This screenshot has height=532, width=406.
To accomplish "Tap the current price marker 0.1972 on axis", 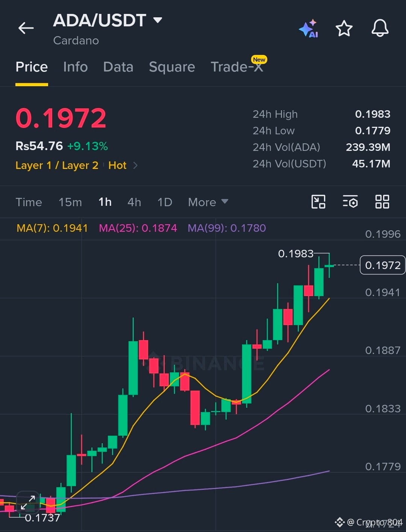I will pos(383,265).
